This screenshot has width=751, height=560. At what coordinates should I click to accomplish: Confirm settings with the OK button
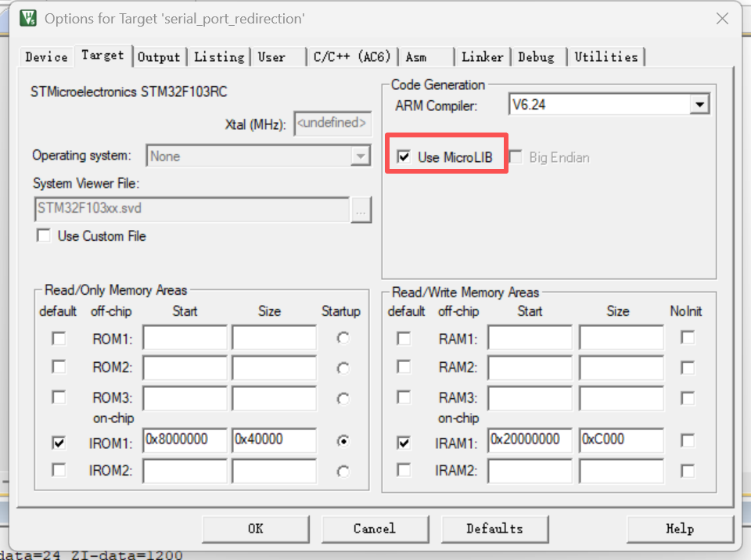coord(256,529)
